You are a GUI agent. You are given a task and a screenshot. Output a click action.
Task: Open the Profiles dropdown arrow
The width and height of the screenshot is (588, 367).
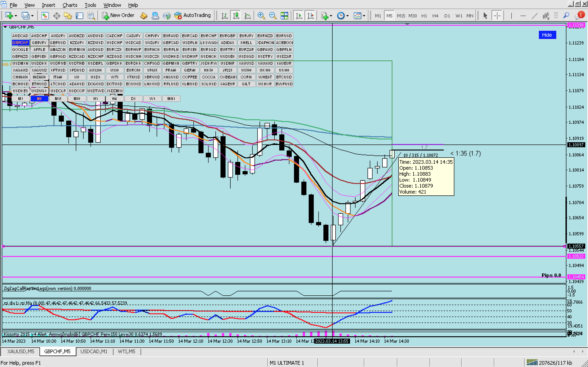coord(32,16)
